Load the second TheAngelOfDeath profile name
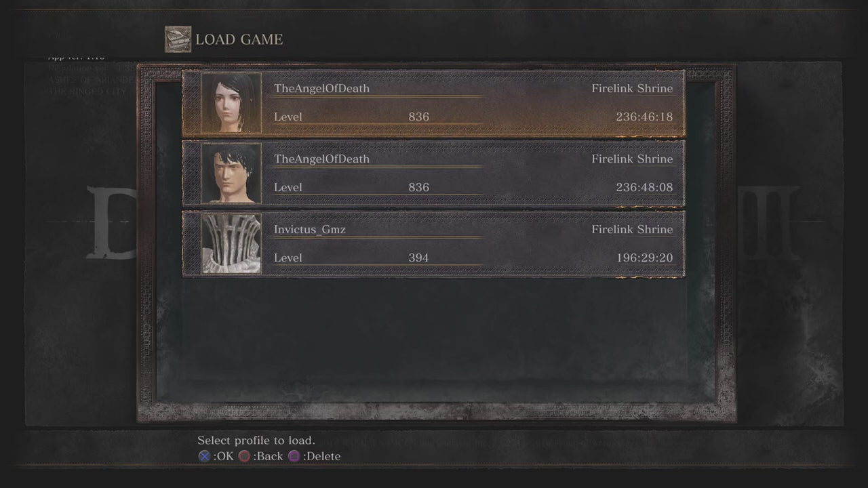 (x=321, y=159)
